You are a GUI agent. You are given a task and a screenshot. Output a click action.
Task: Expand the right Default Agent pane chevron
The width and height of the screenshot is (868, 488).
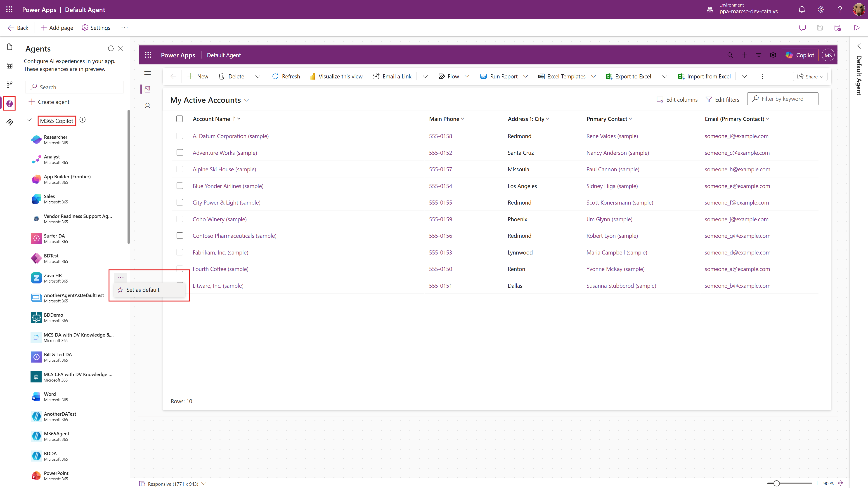tap(859, 45)
